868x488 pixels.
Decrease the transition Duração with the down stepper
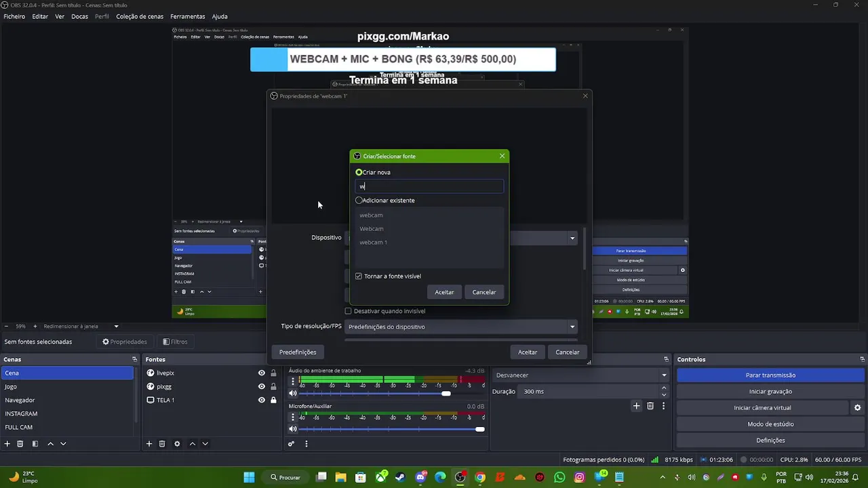664,394
